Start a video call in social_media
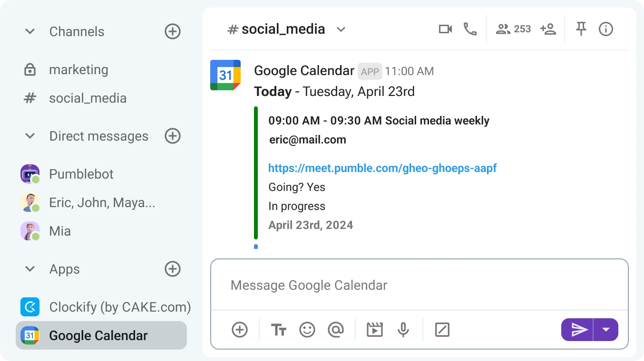 (445, 29)
